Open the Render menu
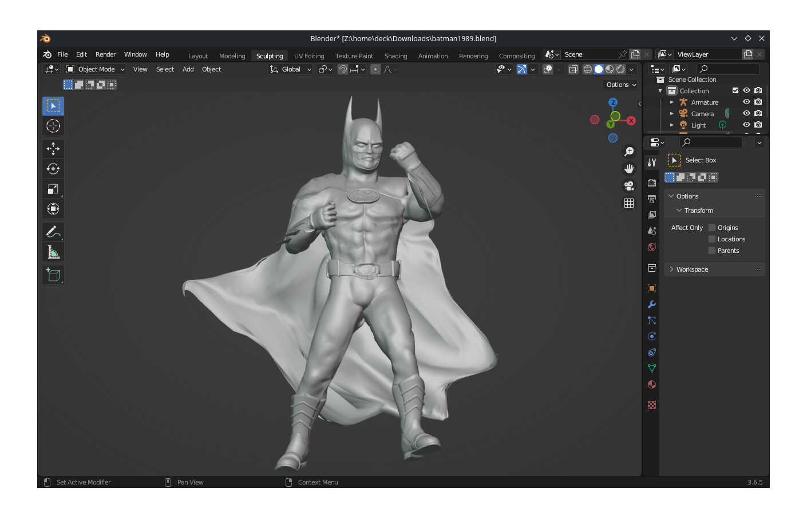The image size is (807, 532). pos(105,54)
